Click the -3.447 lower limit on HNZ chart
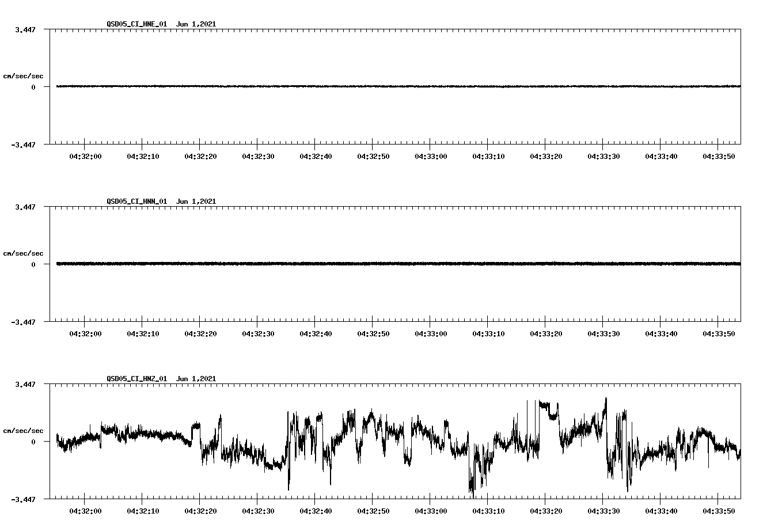Viewport: 782px width, 532px height. coord(23,500)
